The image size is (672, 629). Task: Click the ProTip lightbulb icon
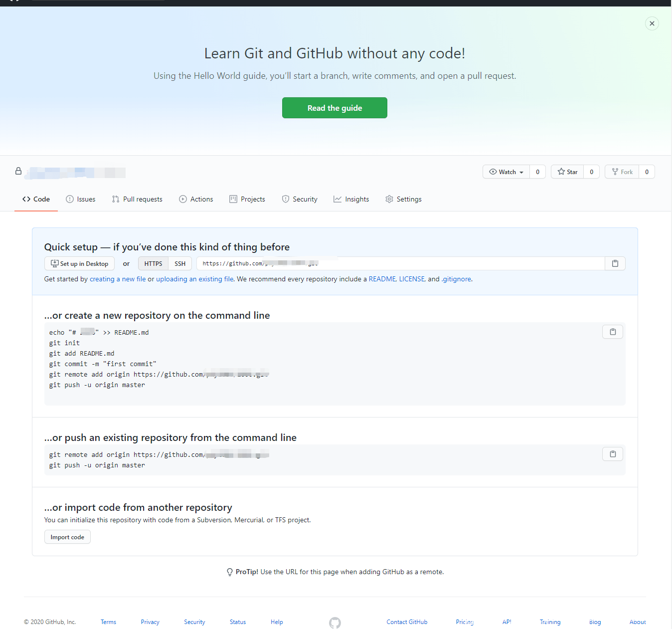(x=229, y=572)
